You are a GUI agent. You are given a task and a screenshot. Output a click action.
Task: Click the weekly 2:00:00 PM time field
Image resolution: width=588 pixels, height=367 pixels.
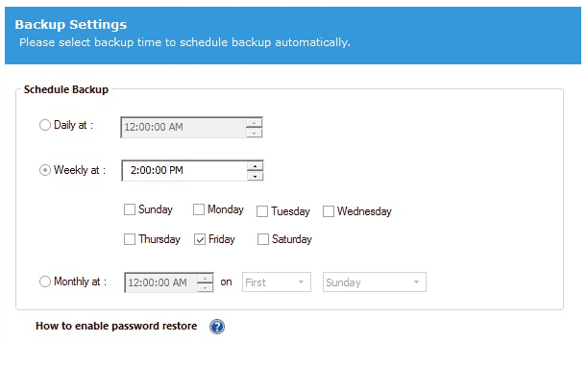[184, 171]
